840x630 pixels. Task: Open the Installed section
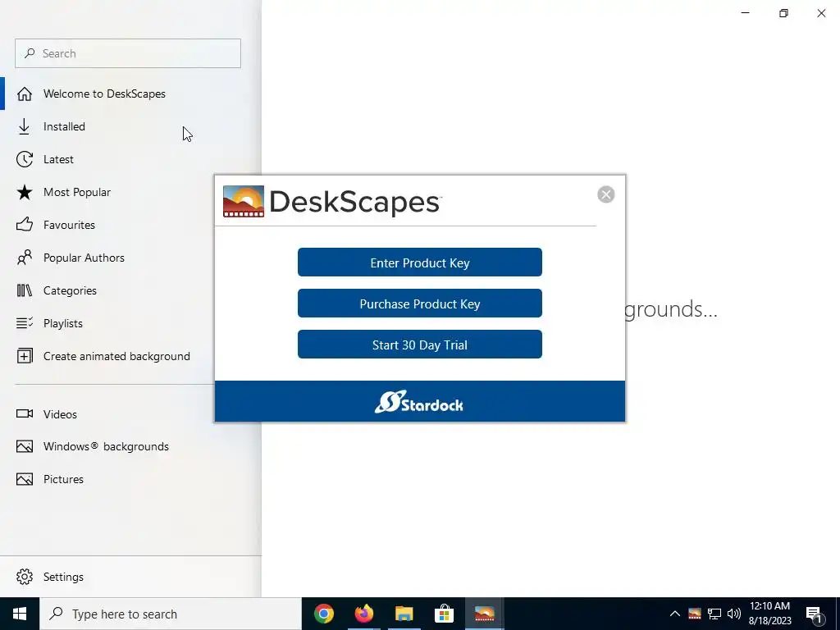(130, 126)
